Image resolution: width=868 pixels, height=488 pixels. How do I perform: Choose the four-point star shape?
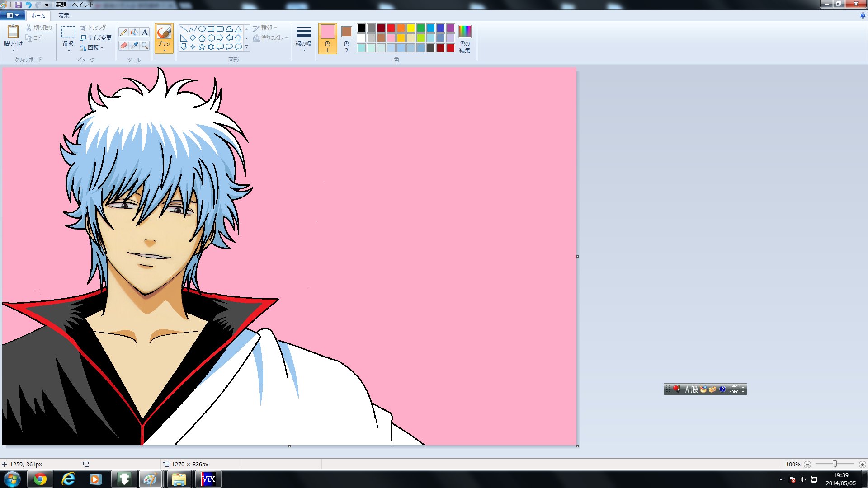[x=193, y=47]
